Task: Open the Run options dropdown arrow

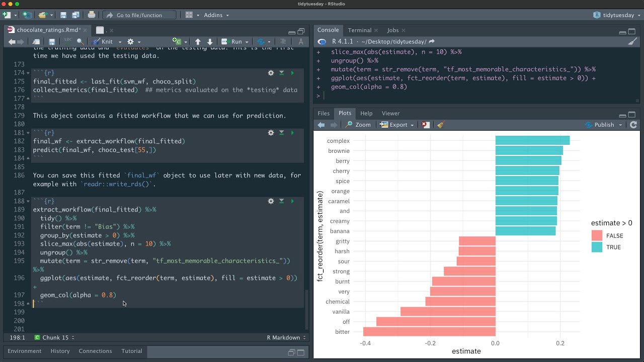Action: point(247,42)
